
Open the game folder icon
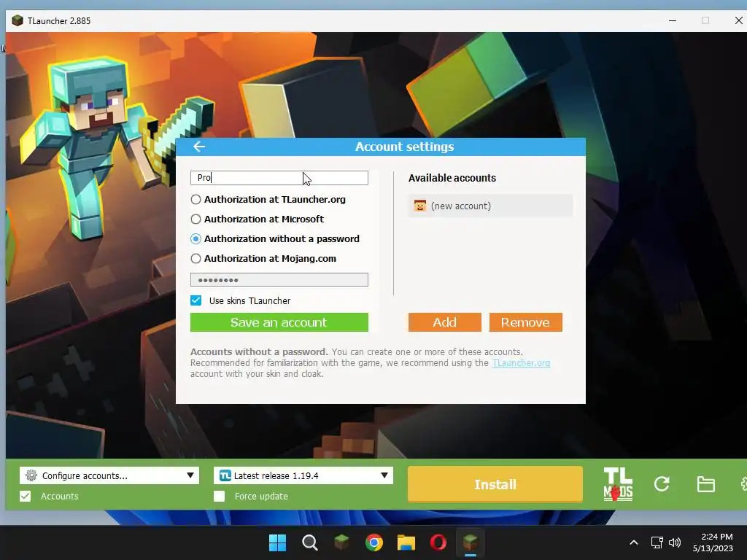point(705,484)
